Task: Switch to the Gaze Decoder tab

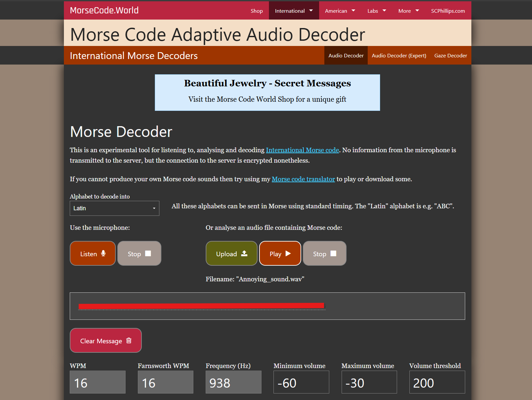Action: coord(451,55)
